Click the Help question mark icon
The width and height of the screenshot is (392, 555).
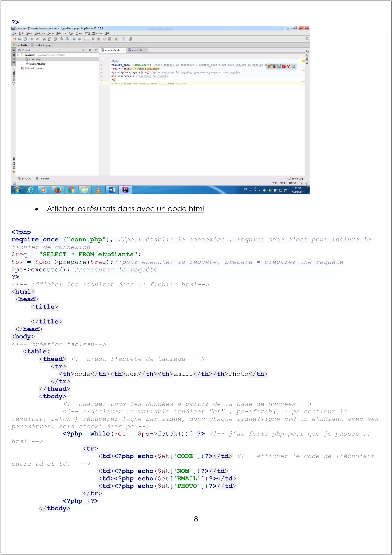tap(123, 39)
